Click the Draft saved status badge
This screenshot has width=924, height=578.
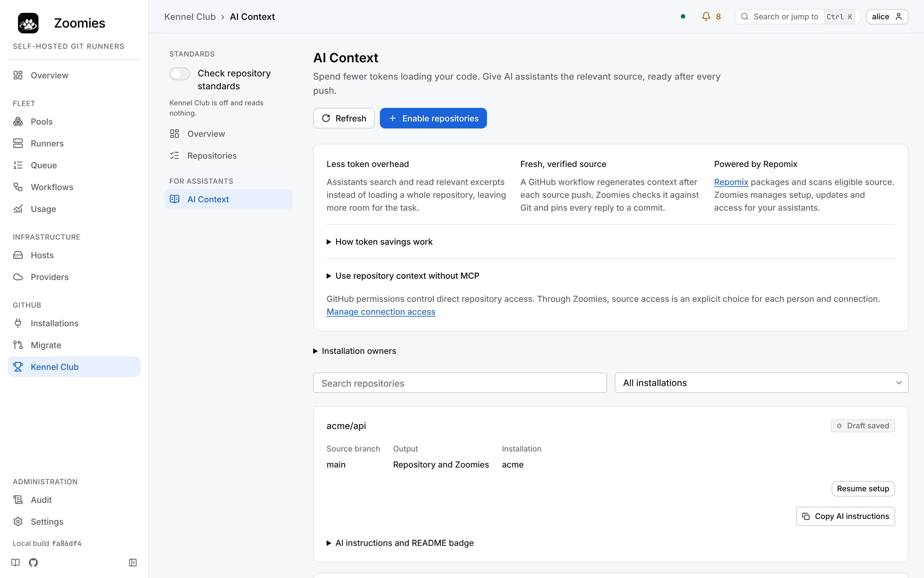[863, 425]
